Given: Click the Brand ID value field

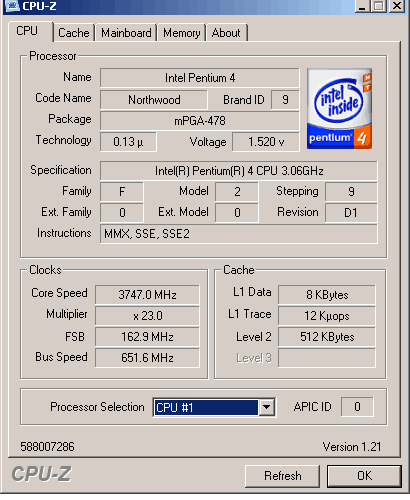Looking at the screenshot, I should pos(285,100).
